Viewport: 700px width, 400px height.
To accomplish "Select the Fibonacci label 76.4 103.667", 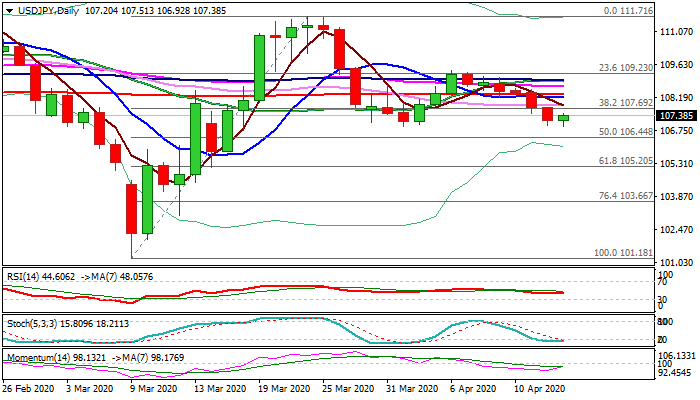I will 625,196.
